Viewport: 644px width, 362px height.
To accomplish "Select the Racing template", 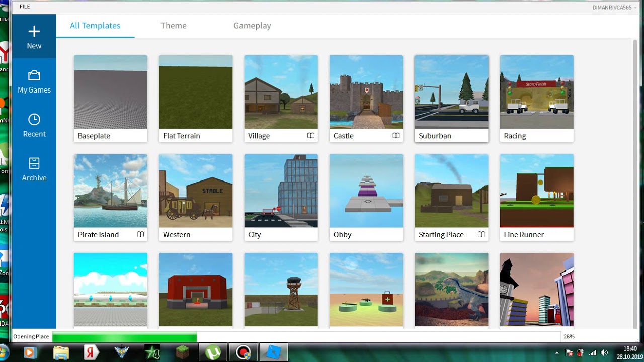I will pyautogui.click(x=537, y=99).
